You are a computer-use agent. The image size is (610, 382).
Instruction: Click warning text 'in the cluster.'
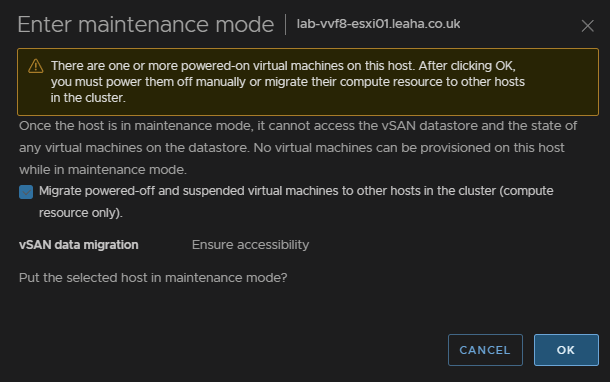tap(88, 98)
